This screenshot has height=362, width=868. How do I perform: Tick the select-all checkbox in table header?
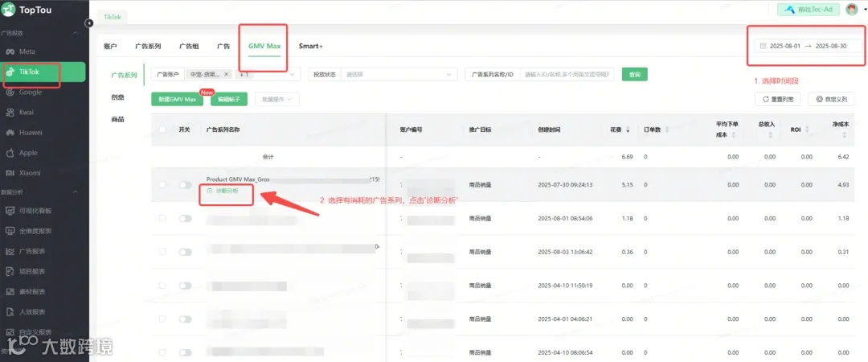(x=162, y=130)
